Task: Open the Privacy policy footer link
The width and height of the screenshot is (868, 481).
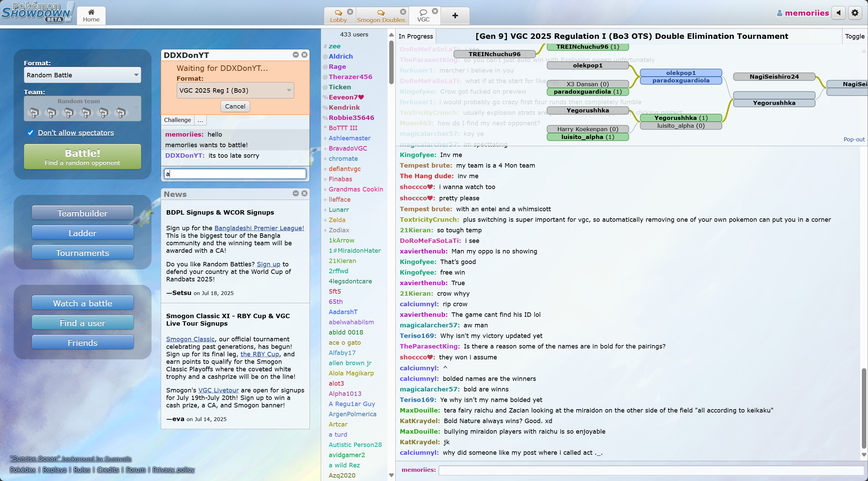Action: tap(173, 469)
